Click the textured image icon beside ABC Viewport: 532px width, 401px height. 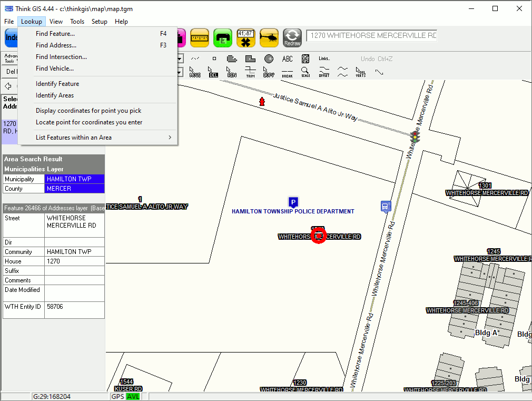[306, 58]
